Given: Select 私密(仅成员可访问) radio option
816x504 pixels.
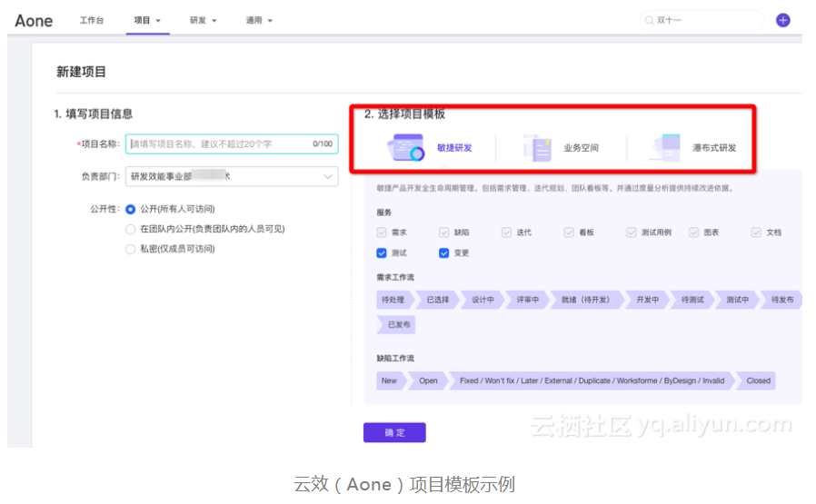Looking at the screenshot, I should [x=131, y=249].
